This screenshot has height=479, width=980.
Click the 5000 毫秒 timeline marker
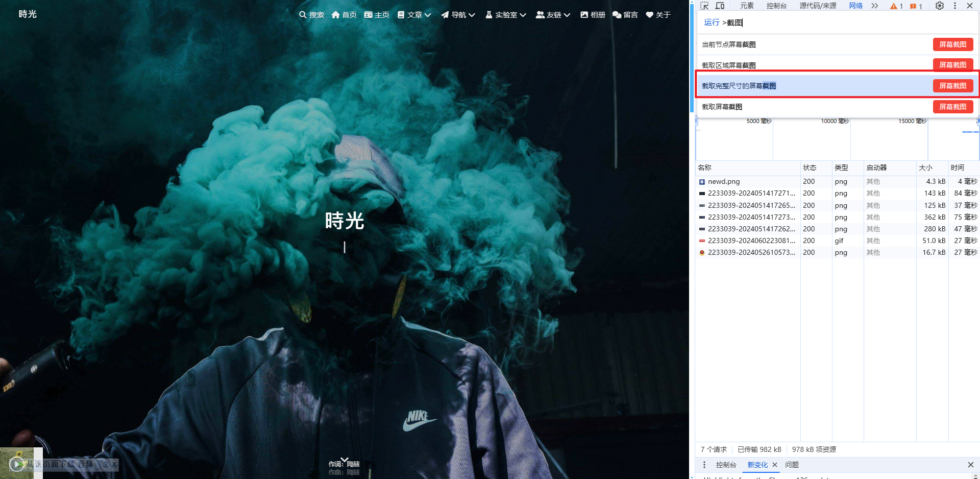point(759,121)
